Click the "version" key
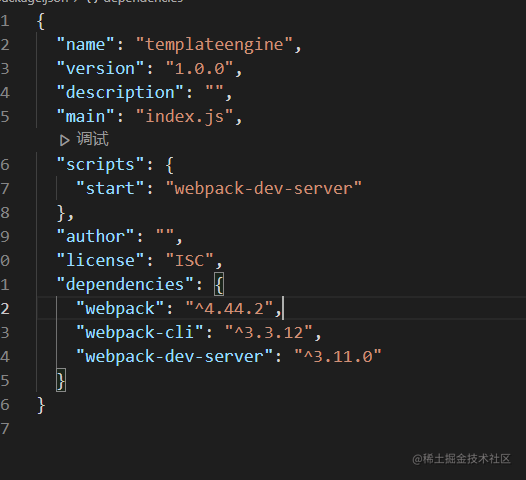Image resolution: width=526 pixels, height=480 pixels. (100, 69)
